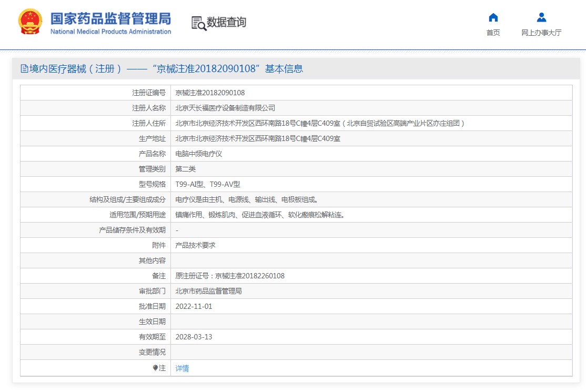This screenshot has height=392, width=586.
Task: Select 北京天长福医疗设备制造有限公司 value
Action: 225,108
